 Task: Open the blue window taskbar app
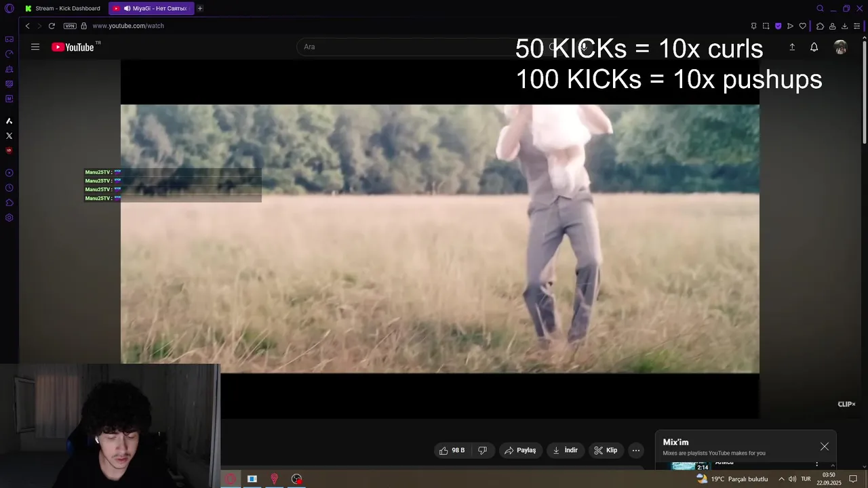(252, 479)
